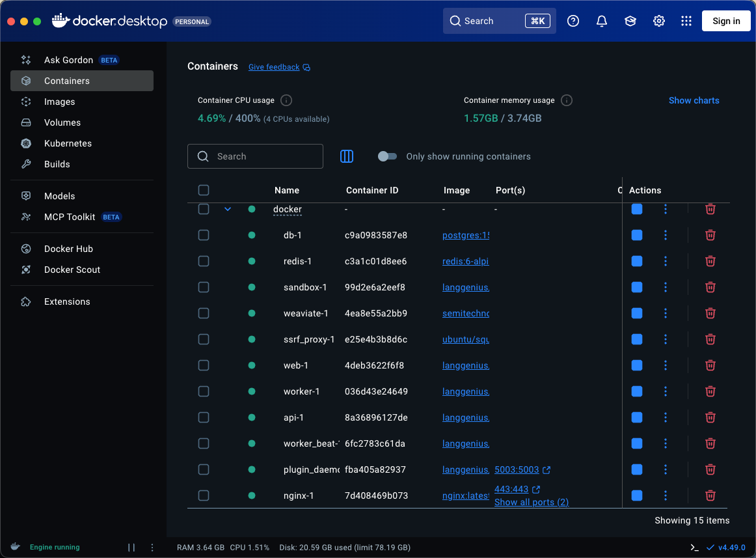Go to Images in the sidebar

click(59, 102)
